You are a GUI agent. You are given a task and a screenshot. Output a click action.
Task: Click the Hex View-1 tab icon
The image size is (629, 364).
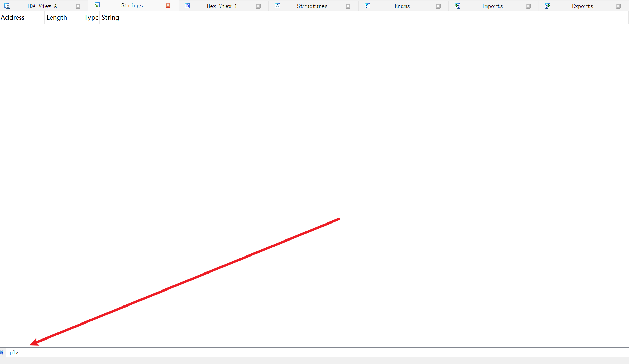(x=187, y=6)
